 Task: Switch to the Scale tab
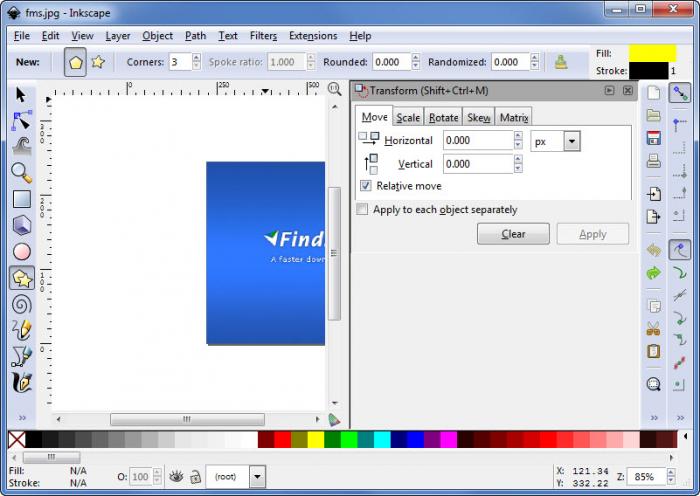point(408,117)
